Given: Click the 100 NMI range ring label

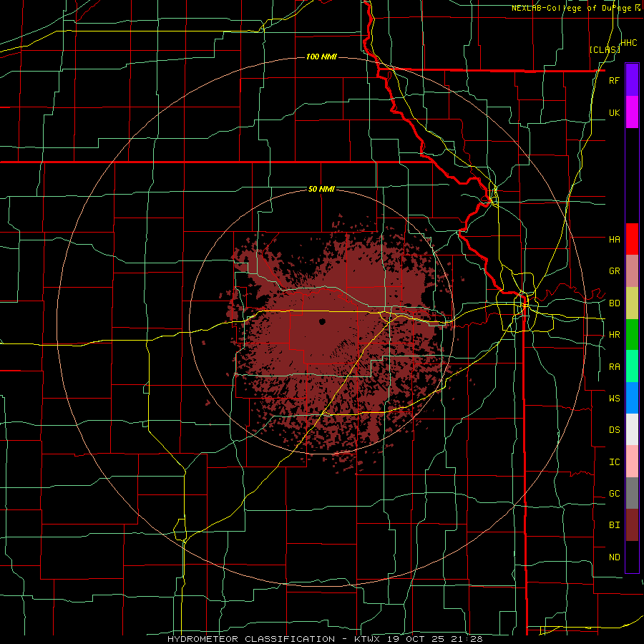Looking at the screenshot, I should [321, 57].
